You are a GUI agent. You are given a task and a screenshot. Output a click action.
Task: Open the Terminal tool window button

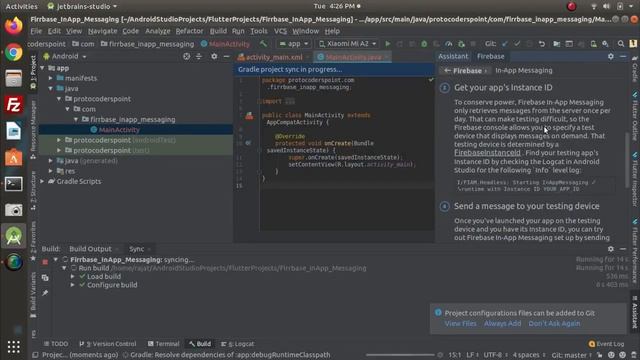click(163, 344)
